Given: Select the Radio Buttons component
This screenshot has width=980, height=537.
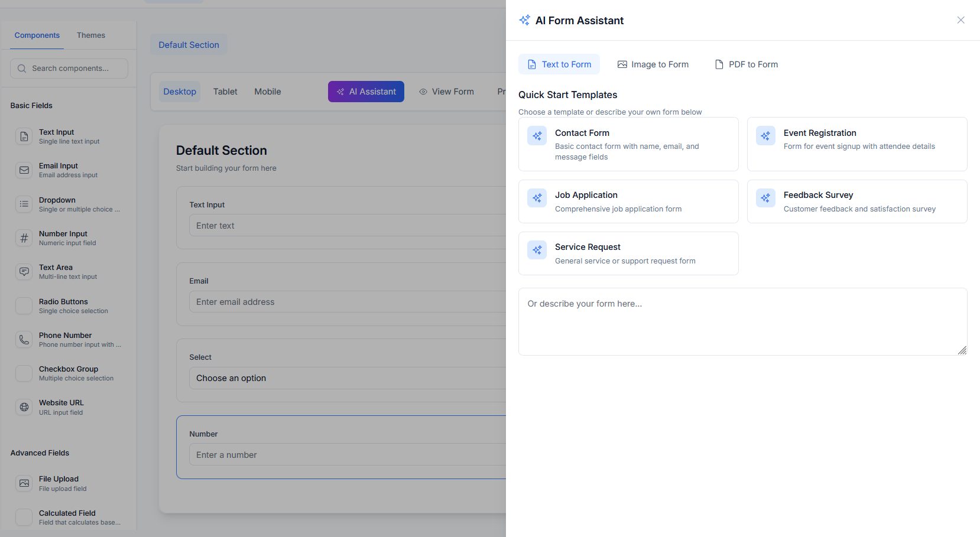Looking at the screenshot, I should pos(63,305).
